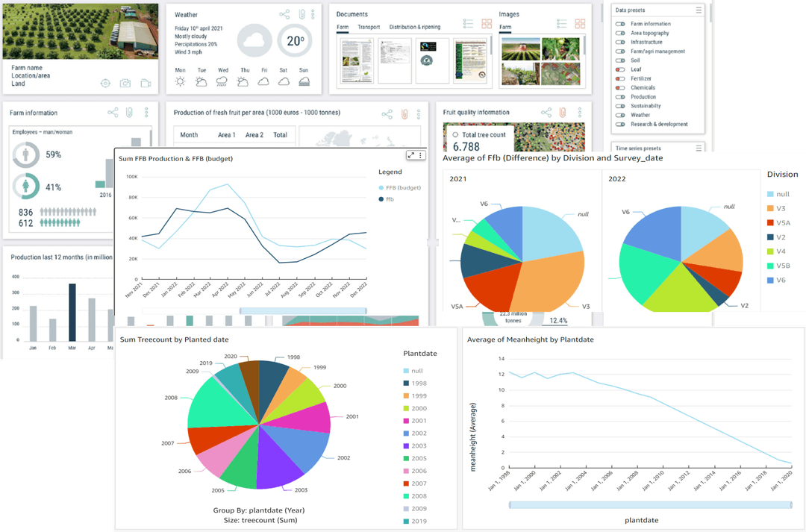This screenshot has height=532, width=806.
Task: Open the Sum FFB Production chart options menu
Action: (420, 155)
